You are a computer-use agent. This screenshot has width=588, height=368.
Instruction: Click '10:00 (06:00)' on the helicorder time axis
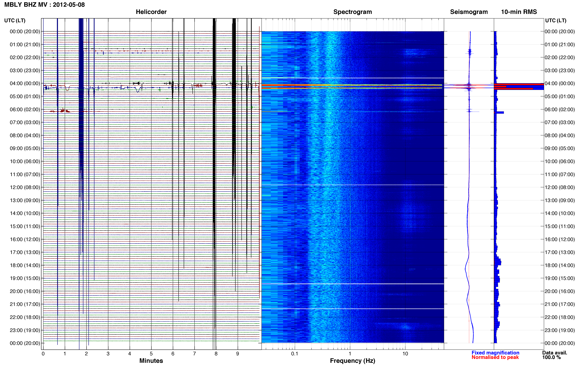pyautogui.click(x=25, y=161)
